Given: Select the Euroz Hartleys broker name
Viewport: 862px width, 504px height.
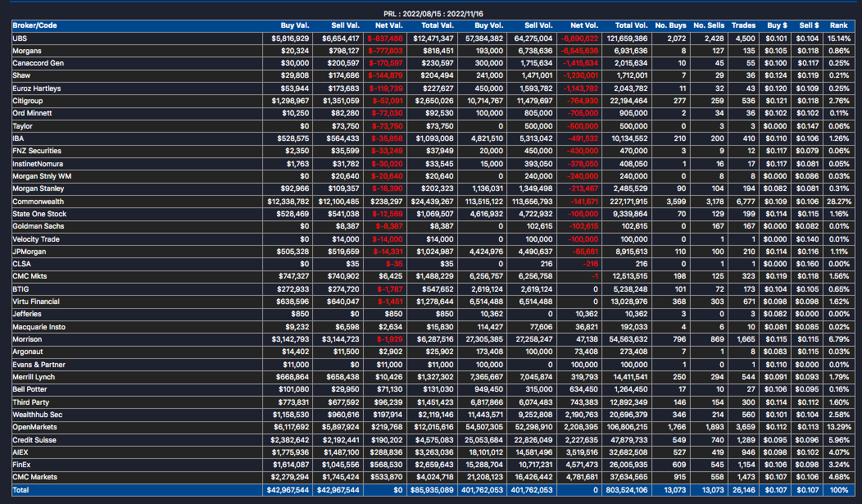Looking at the screenshot, I should tap(37, 89).
